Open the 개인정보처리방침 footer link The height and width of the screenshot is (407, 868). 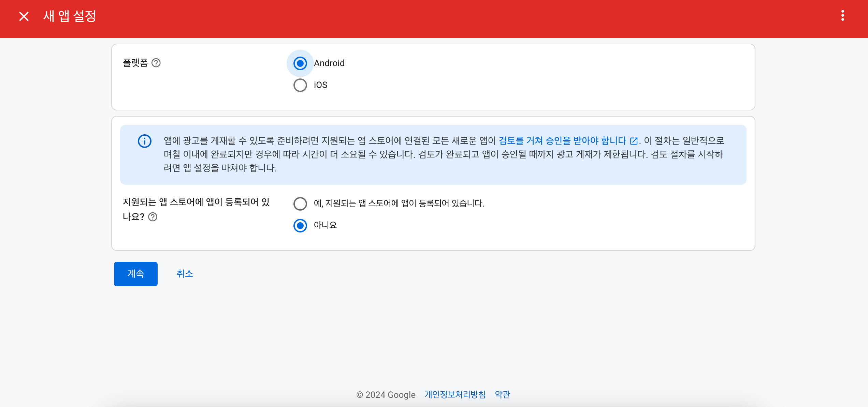point(455,395)
